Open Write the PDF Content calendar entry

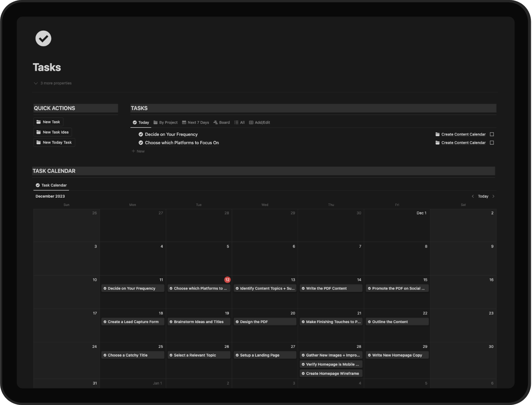tap(331, 289)
